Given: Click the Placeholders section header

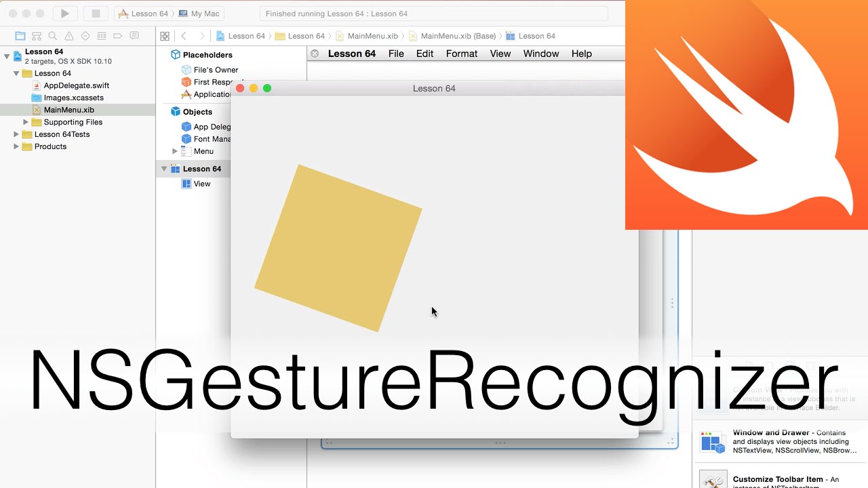Looking at the screenshot, I should pos(201,55).
